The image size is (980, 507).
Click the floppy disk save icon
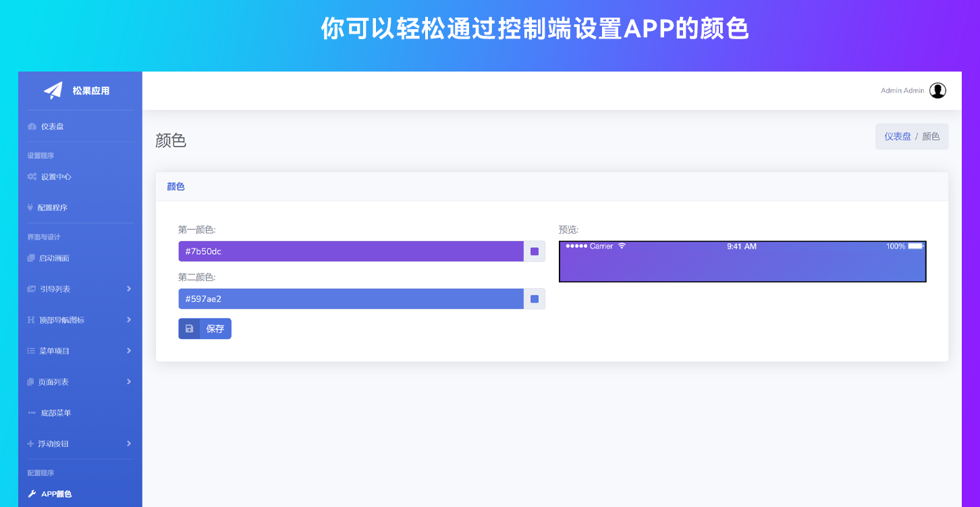tap(189, 329)
